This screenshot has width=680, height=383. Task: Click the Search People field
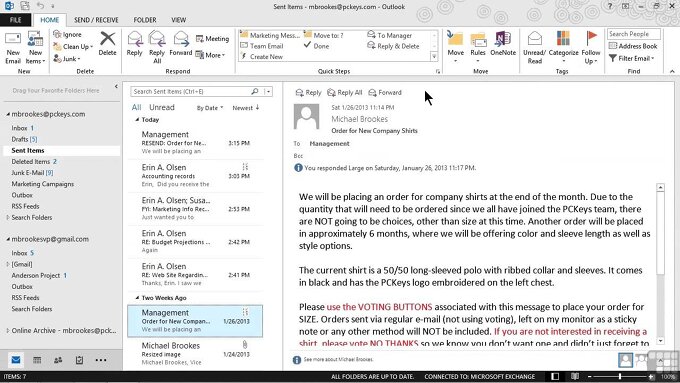[634, 34]
